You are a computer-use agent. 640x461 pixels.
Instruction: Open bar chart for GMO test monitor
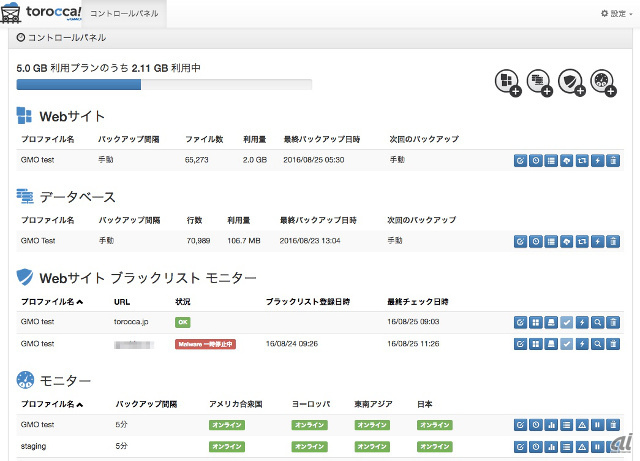tap(551, 425)
